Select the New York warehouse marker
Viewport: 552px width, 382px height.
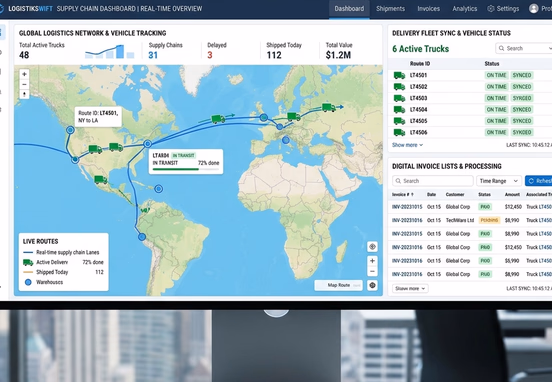pos(148,144)
